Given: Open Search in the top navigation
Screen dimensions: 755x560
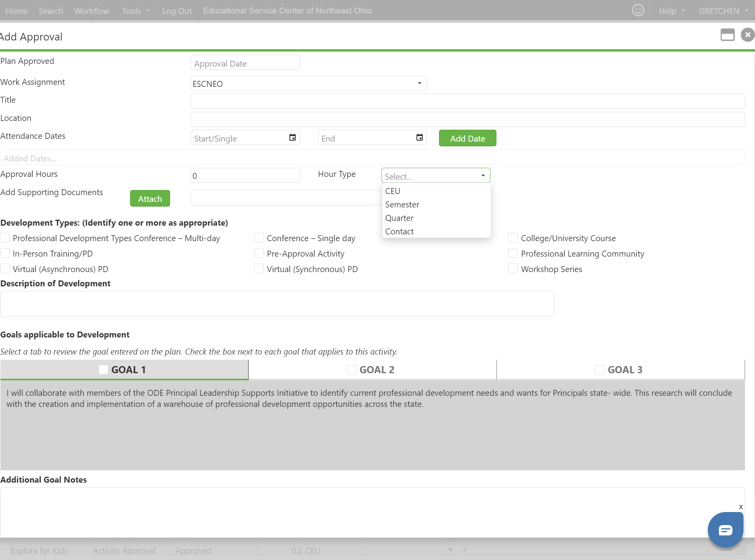Looking at the screenshot, I should point(51,11).
